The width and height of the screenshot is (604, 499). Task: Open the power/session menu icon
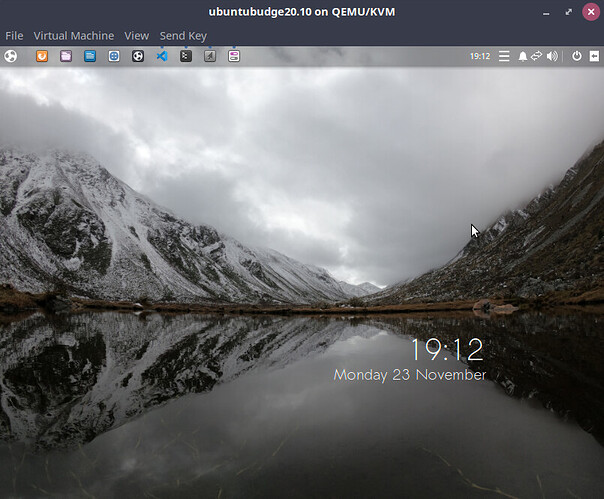(577, 56)
